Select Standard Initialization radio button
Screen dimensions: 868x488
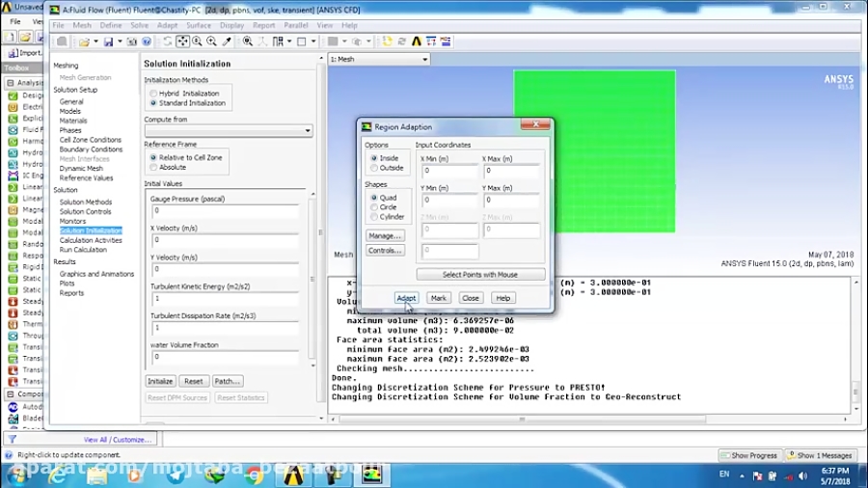[x=153, y=103]
